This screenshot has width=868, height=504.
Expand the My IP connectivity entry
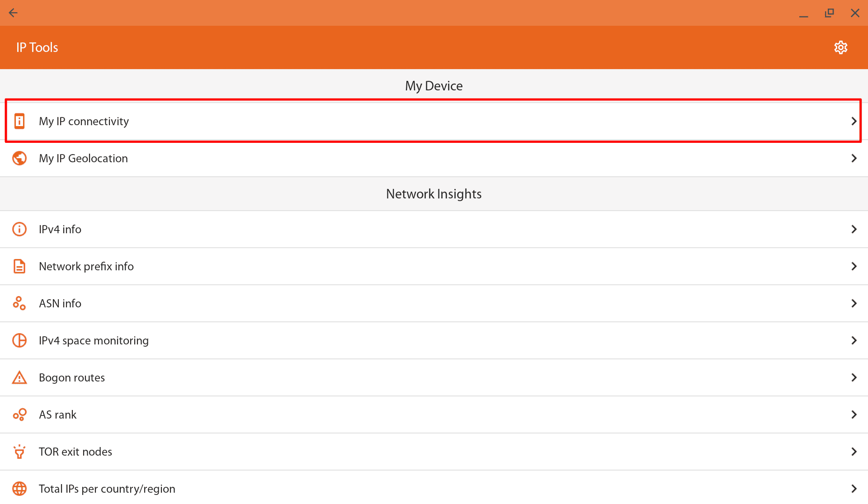[x=854, y=121]
